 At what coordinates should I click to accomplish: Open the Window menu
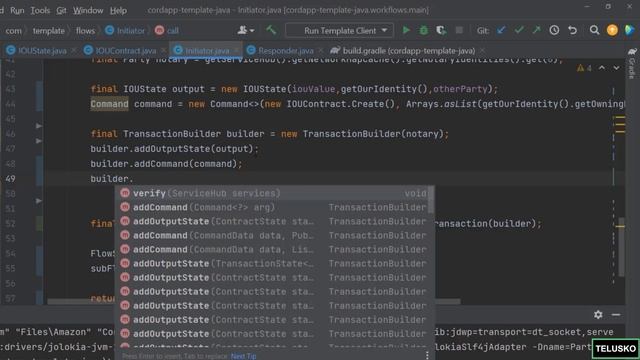point(88,10)
